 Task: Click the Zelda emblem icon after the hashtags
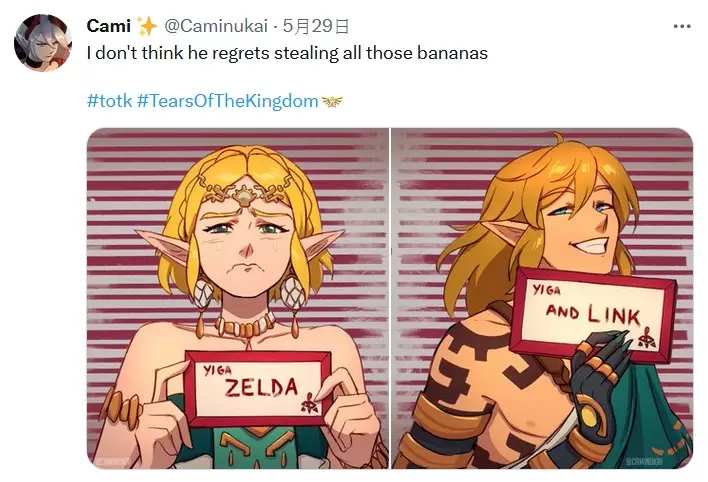click(333, 101)
